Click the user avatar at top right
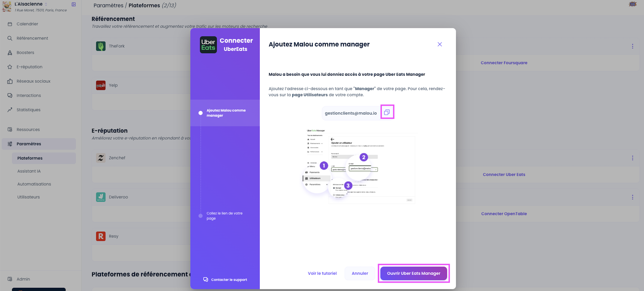Screen dimensions: 644x291 pyautogui.click(x=632, y=4)
